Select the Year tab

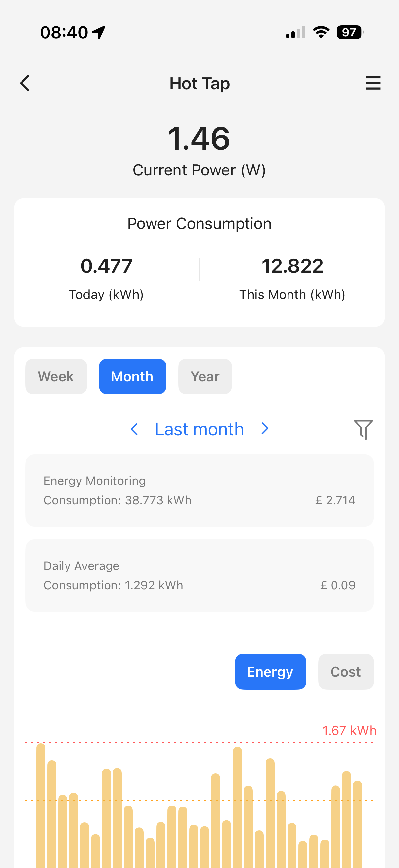coord(205,376)
